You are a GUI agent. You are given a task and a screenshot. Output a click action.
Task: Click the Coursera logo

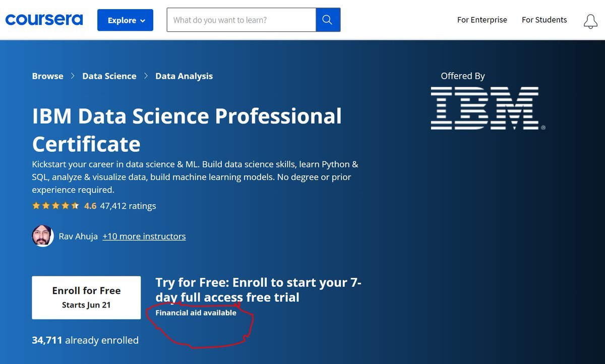pyautogui.click(x=44, y=20)
